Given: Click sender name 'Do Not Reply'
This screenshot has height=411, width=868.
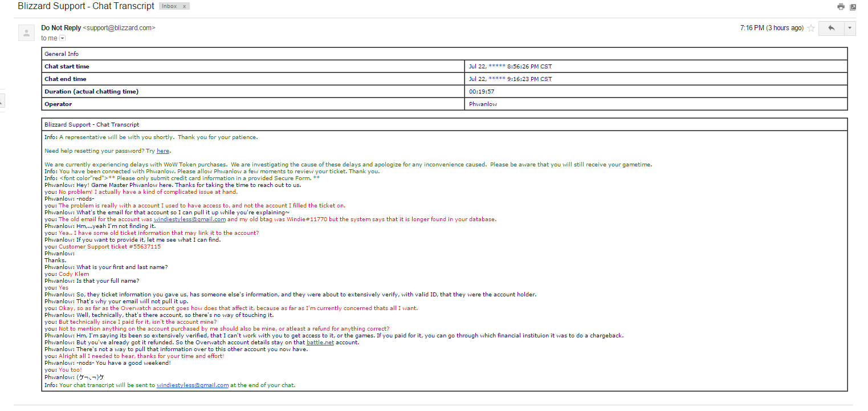Looking at the screenshot, I should coord(61,28).
